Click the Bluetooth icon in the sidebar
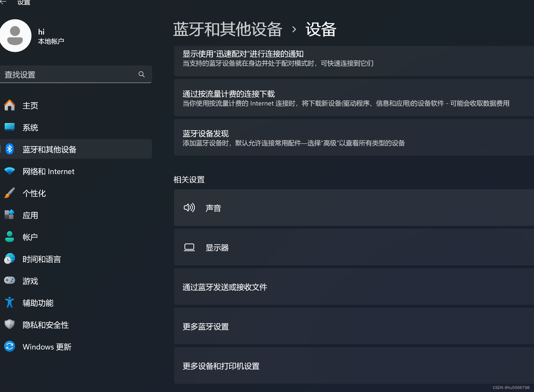This screenshot has height=392, width=534. click(10, 149)
